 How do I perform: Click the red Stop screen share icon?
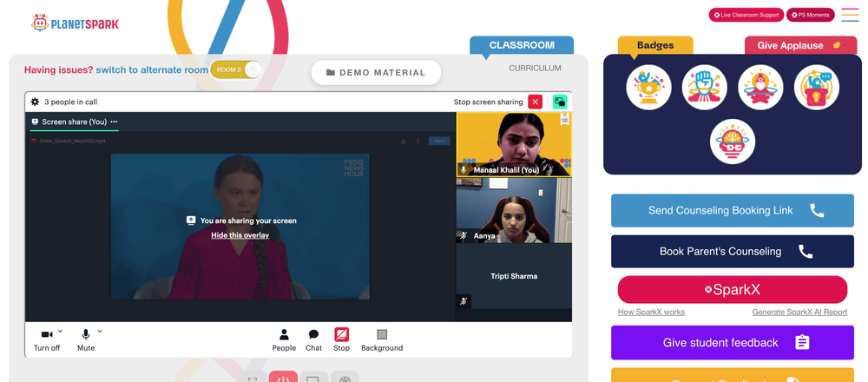tap(341, 334)
